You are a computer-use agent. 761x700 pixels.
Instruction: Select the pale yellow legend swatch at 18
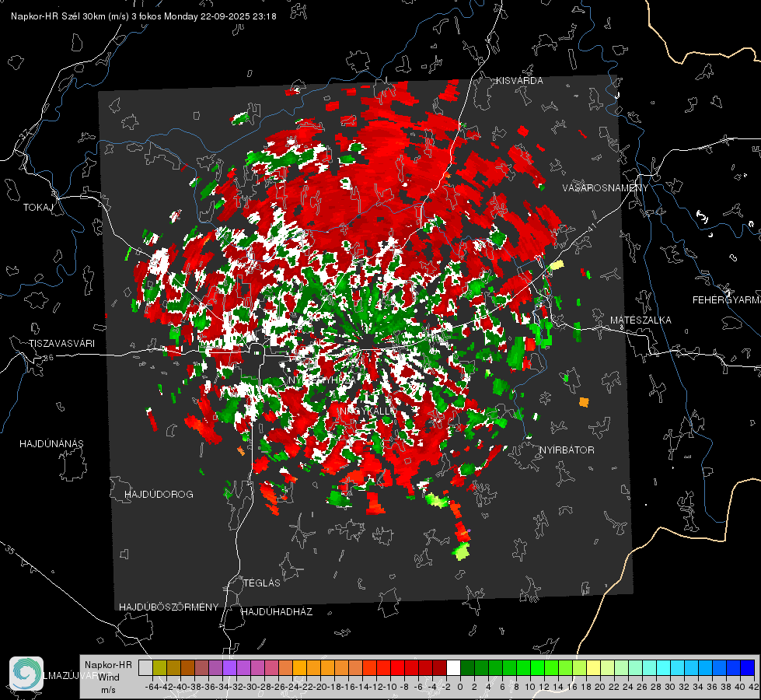click(x=594, y=667)
